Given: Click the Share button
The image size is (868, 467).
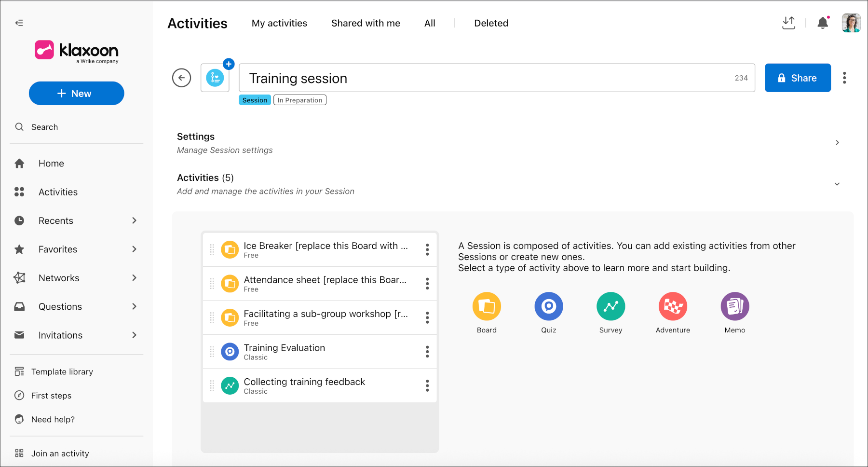Looking at the screenshot, I should (x=798, y=78).
